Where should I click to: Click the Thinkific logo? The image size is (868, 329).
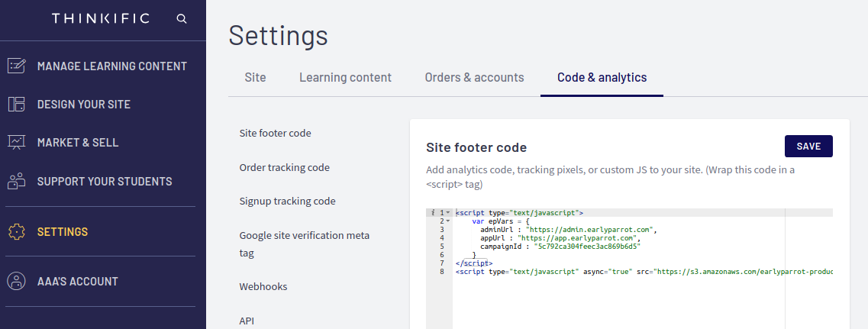(x=101, y=19)
